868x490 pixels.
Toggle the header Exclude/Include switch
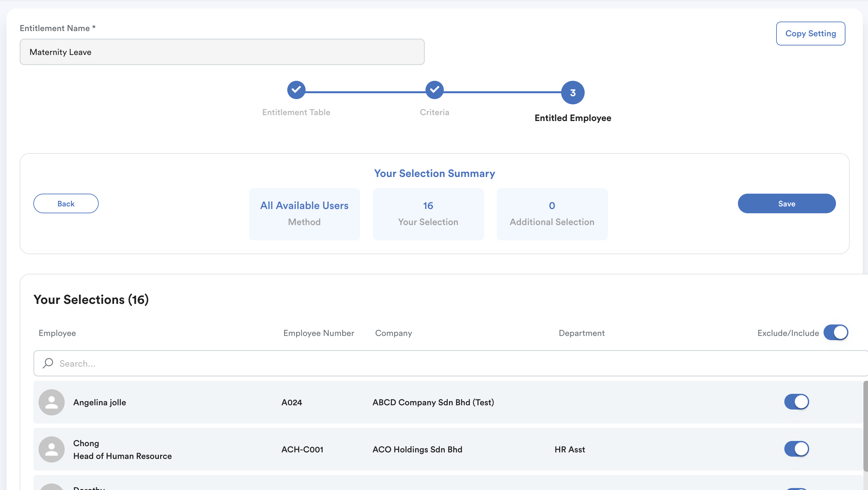point(835,333)
